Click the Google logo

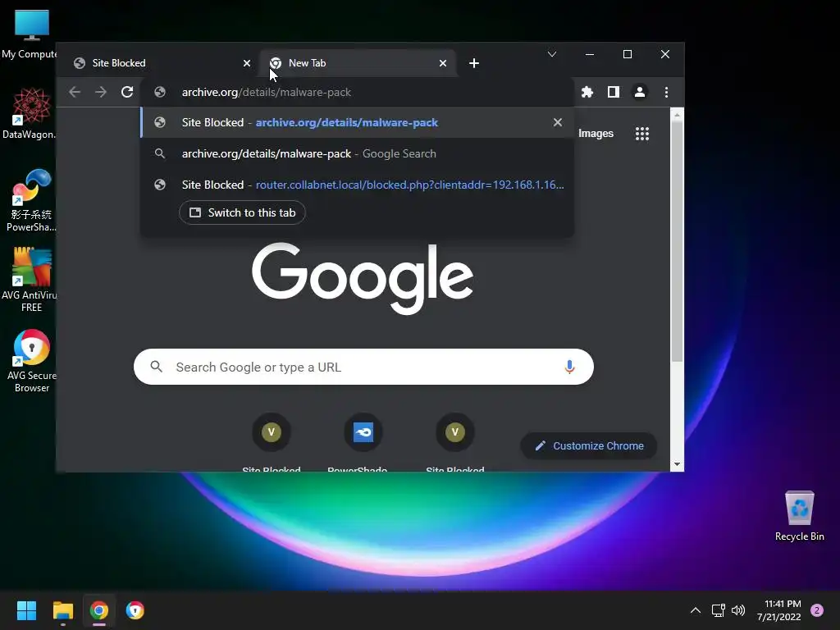click(363, 277)
